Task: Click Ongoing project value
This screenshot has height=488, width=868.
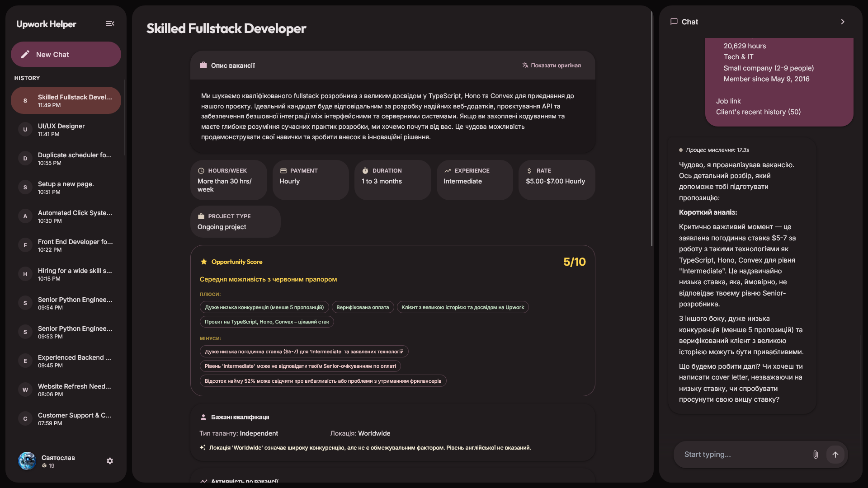Action: pos(222,227)
